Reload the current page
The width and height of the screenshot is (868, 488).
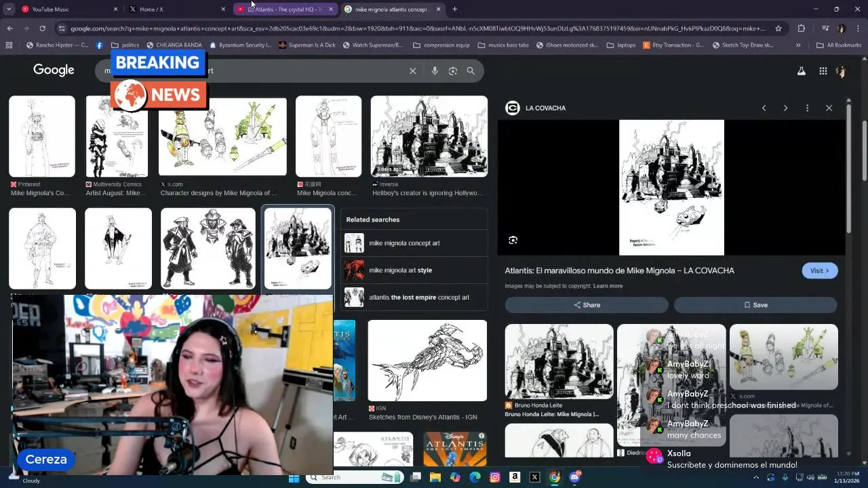[42, 28]
